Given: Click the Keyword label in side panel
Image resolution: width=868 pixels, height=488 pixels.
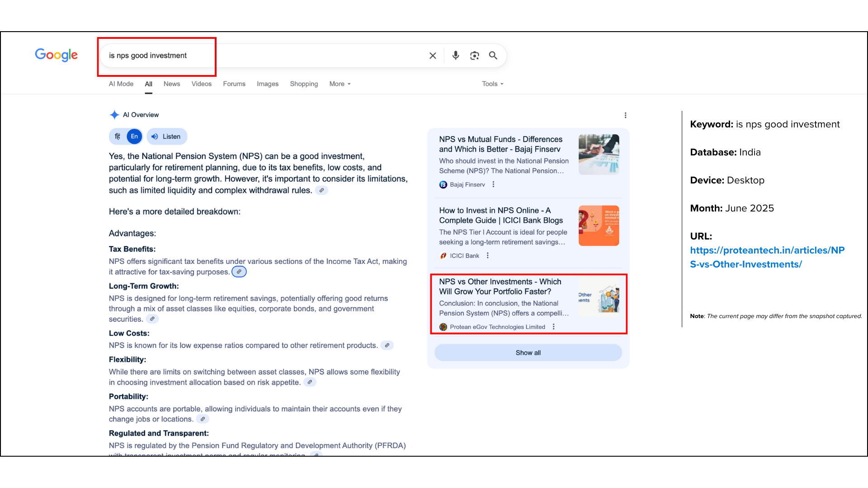Looking at the screenshot, I should (x=712, y=124).
